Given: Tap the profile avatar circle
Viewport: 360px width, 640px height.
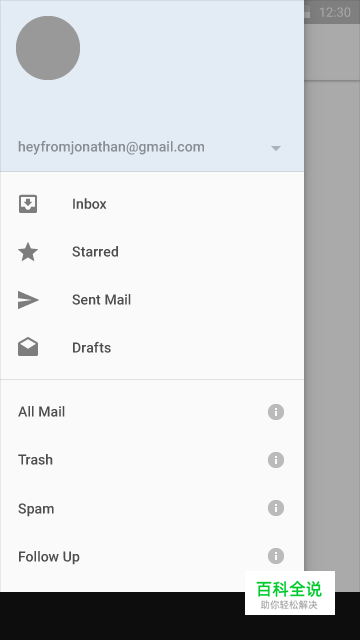Looking at the screenshot, I should pos(48,48).
